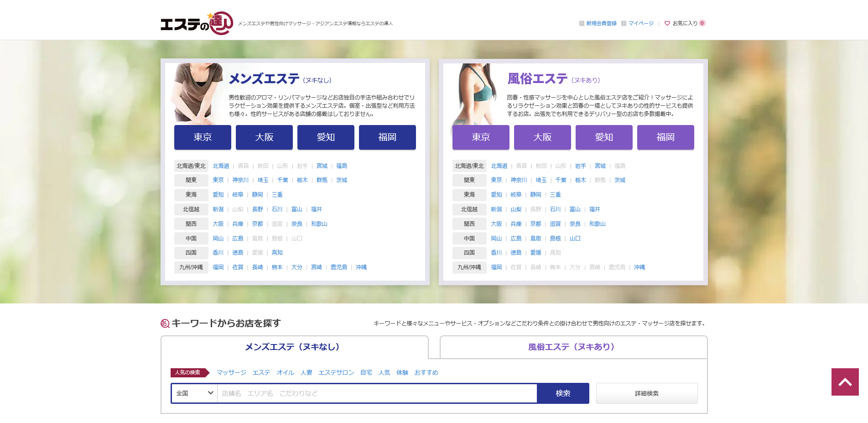Click the keyword search heading icon
The height and width of the screenshot is (423, 868).
pos(165,324)
